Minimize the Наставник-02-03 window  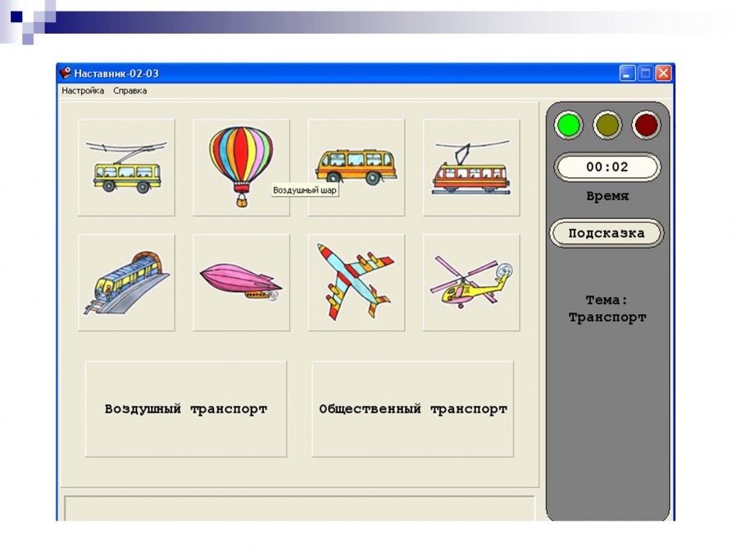point(627,73)
